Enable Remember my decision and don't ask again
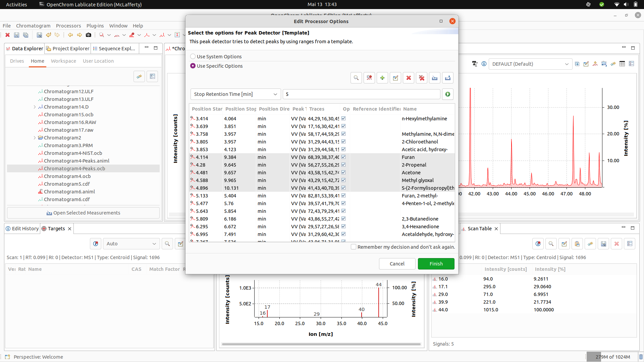 (354, 247)
